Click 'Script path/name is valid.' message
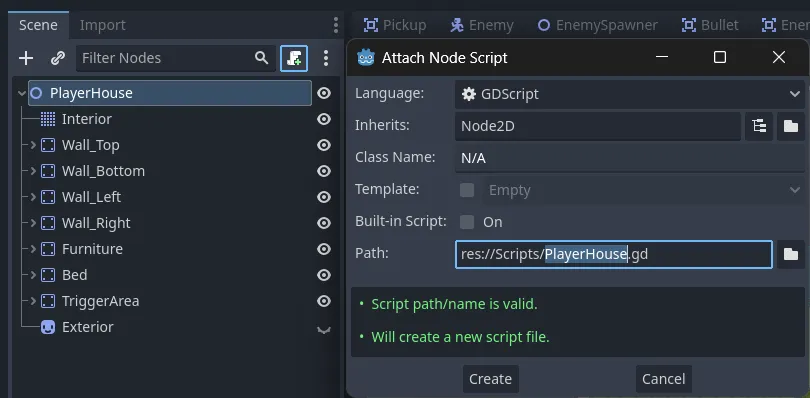 click(x=454, y=304)
